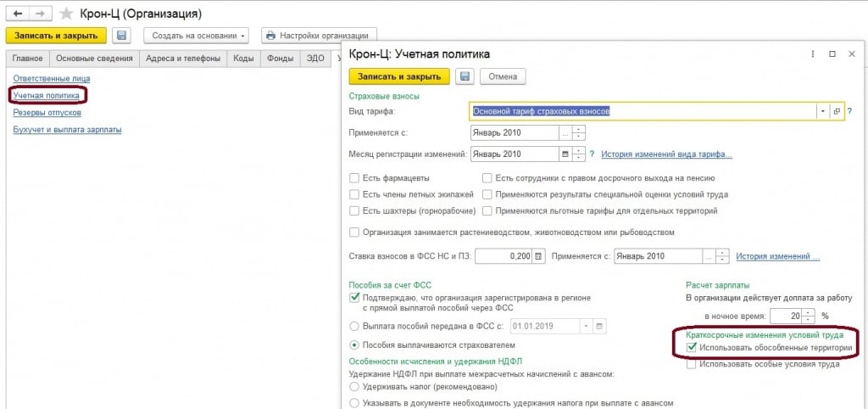Click open-form icon beside Вид тарифа field
Screen dimensions: 868x409
click(x=837, y=111)
